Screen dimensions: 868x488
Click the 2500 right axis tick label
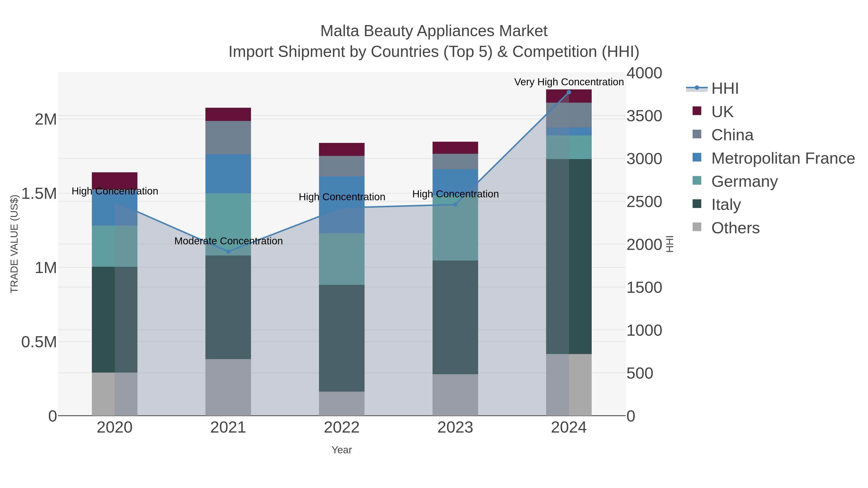point(644,202)
